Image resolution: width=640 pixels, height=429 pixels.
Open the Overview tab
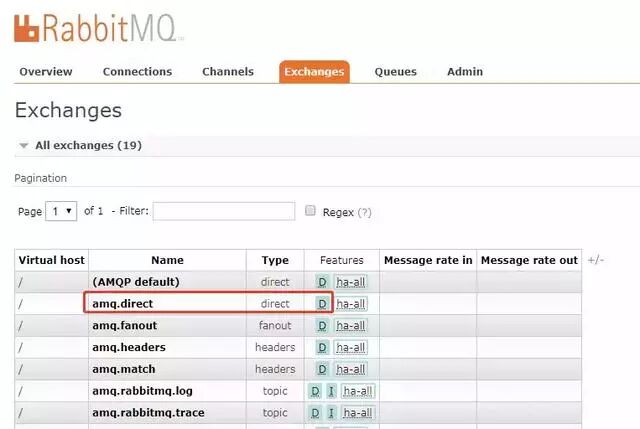click(x=46, y=72)
